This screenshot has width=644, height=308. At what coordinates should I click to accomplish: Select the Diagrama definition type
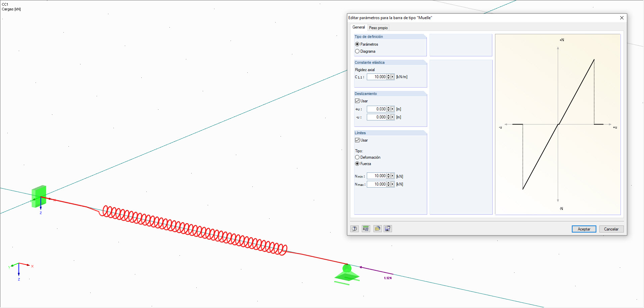357,51
